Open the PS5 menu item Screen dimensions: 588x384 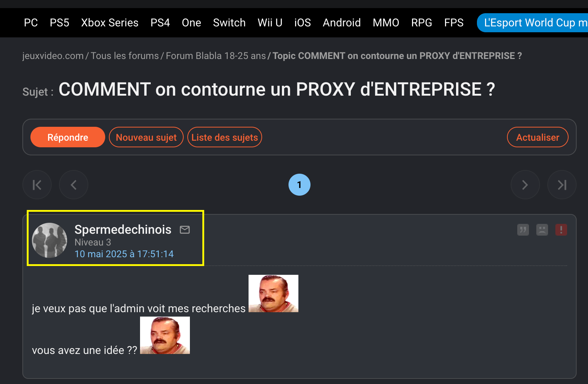click(x=59, y=23)
